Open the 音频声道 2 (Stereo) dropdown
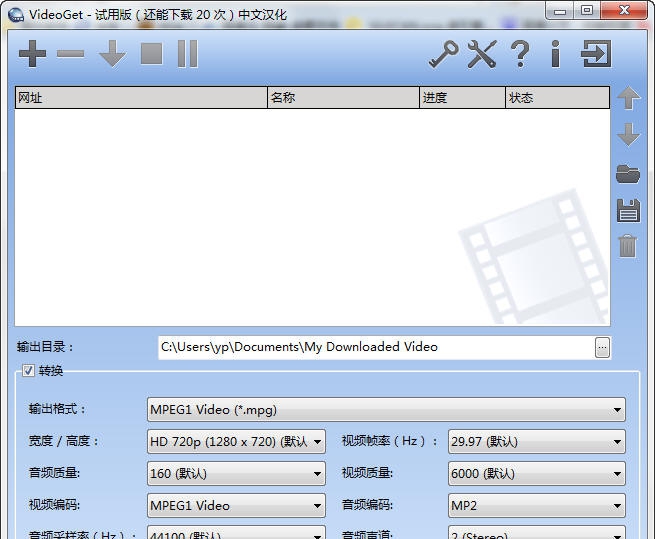Viewport: 655px width, 539px height. 536,532
